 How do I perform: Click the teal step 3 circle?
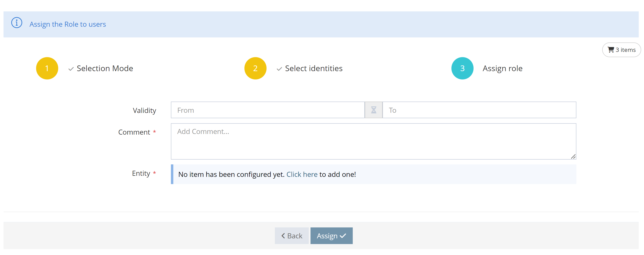coord(462,68)
